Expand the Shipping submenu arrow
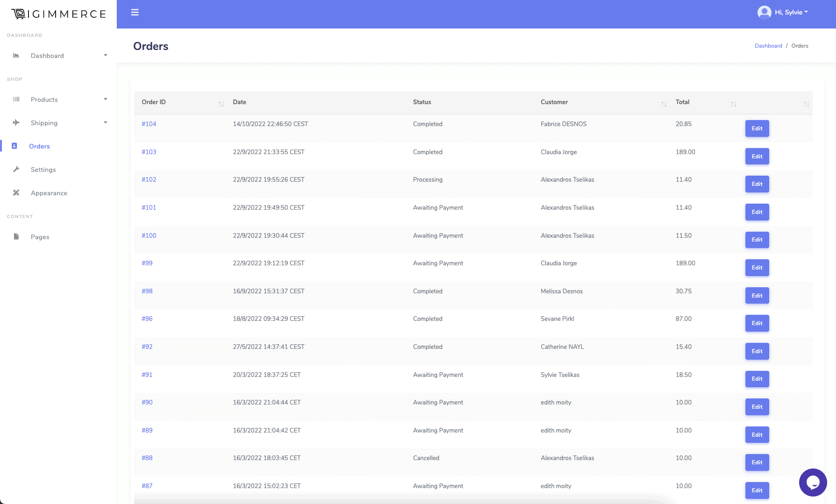 (x=106, y=123)
